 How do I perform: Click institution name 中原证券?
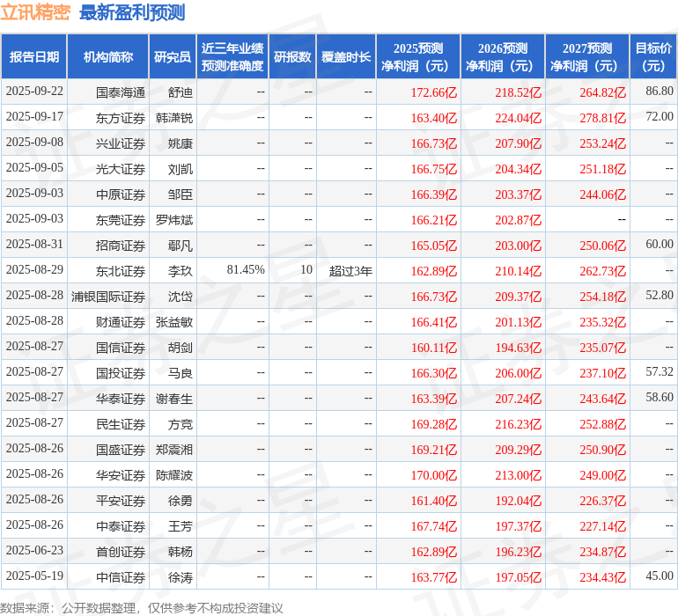tap(121, 194)
